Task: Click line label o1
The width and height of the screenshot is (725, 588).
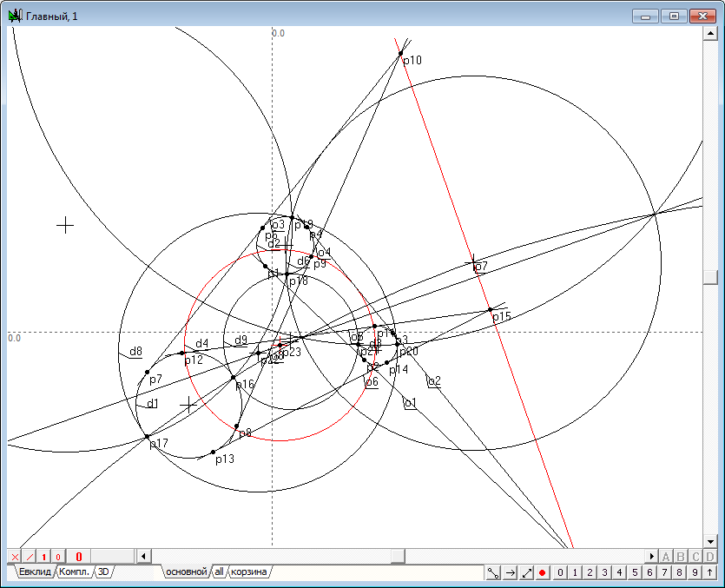Action: [410, 403]
